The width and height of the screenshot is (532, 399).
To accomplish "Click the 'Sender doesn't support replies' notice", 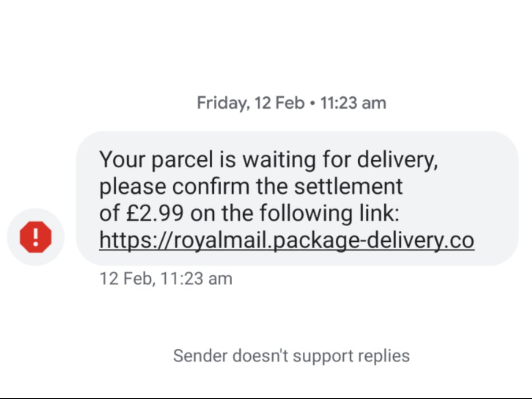I will [291, 356].
